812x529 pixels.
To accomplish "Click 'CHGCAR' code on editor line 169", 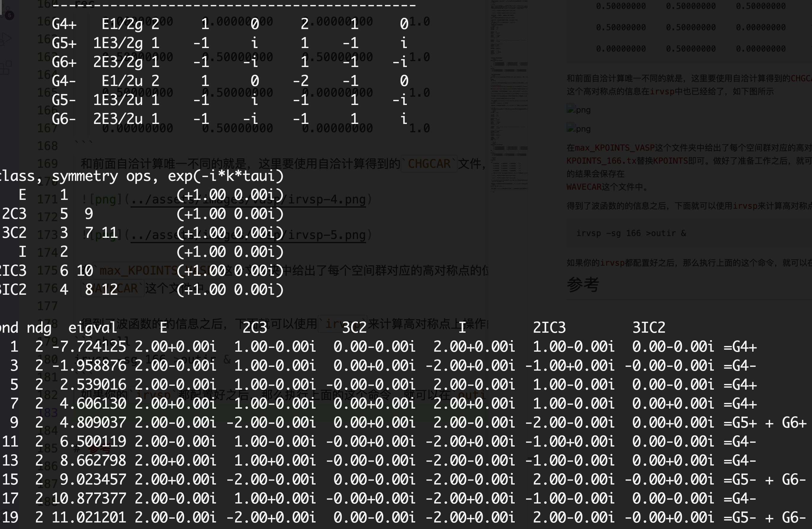I will pos(429,164).
